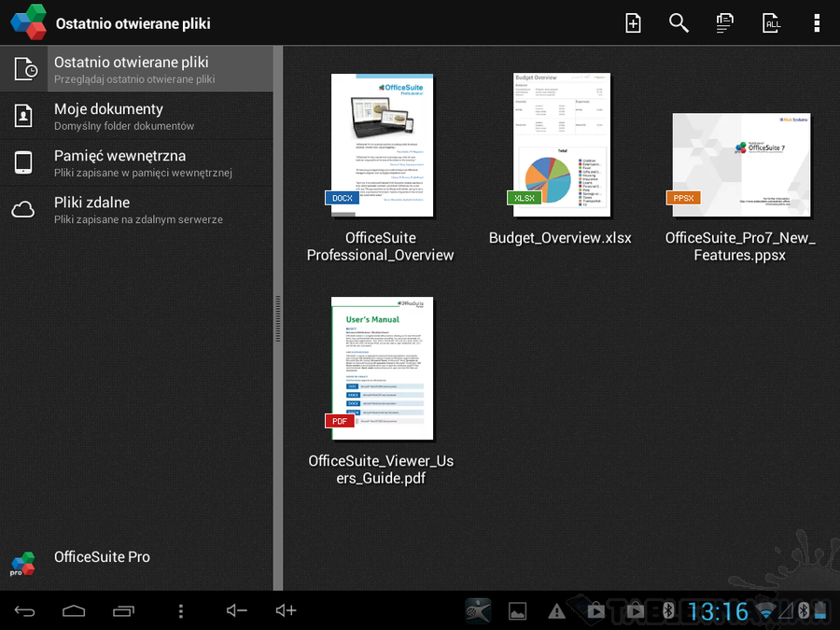Open the Budget_Overview.xlsx thumbnail
The image size is (840, 630).
tap(562, 145)
